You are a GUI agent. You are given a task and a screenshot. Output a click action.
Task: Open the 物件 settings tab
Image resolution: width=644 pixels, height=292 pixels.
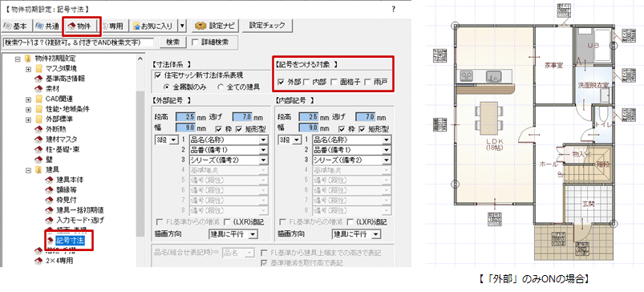[x=82, y=26]
